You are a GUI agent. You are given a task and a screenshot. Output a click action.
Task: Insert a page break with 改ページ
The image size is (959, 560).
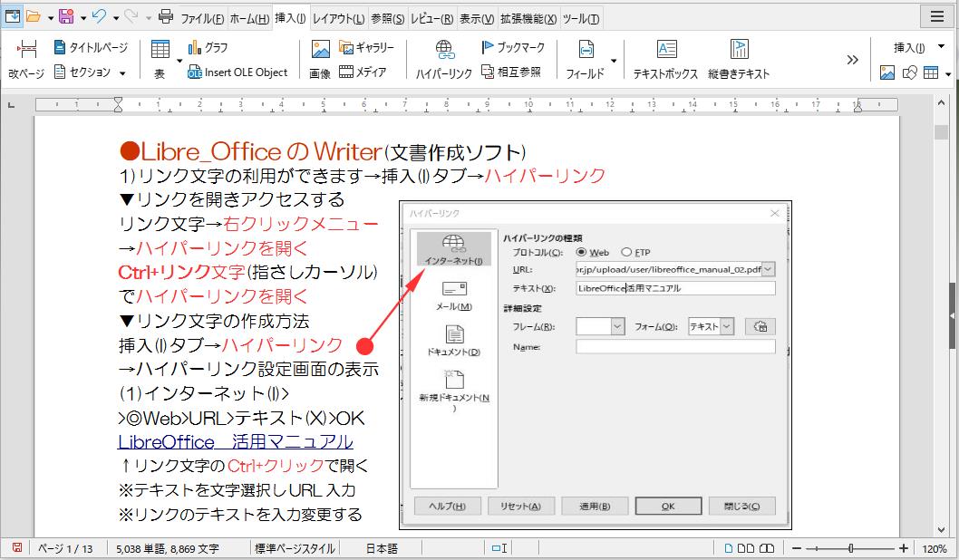[26, 59]
